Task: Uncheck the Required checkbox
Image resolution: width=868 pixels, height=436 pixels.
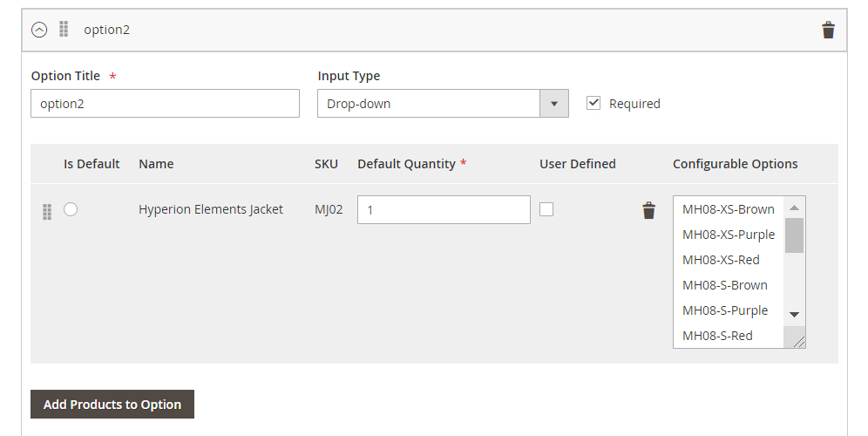Action: 594,103
